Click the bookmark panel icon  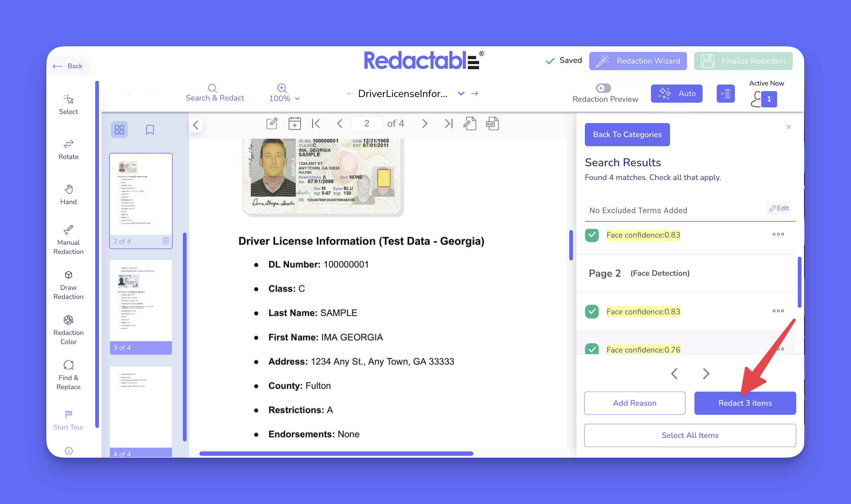point(150,130)
